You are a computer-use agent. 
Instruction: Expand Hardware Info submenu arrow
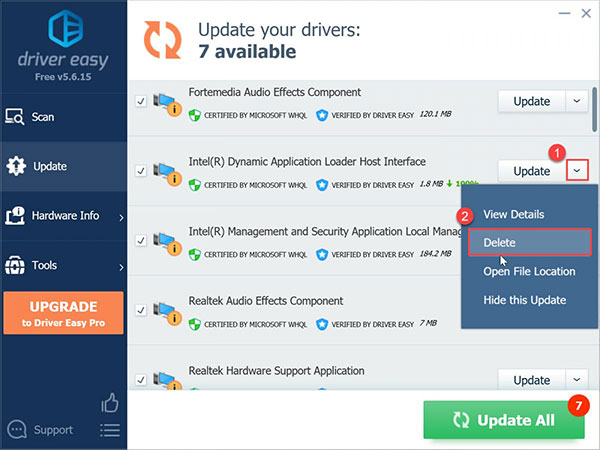pos(121,218)
